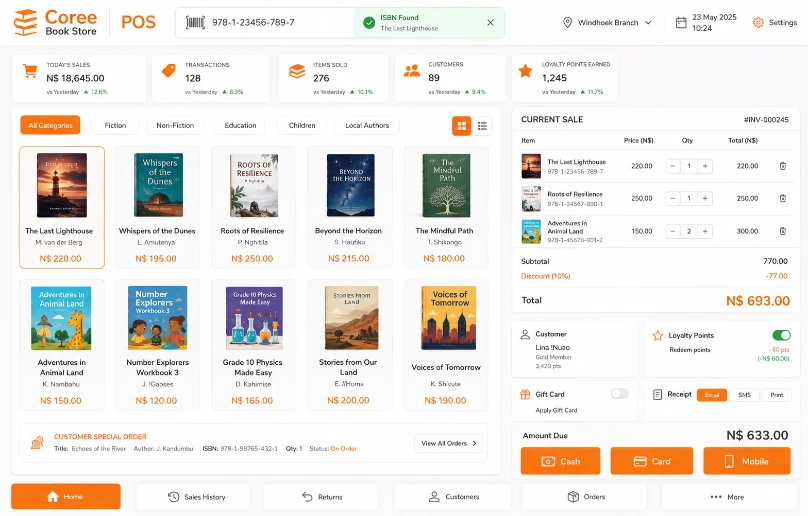
Task: Click The Last Lighthouse thumbnail in current sale
Action: (531, 166)
